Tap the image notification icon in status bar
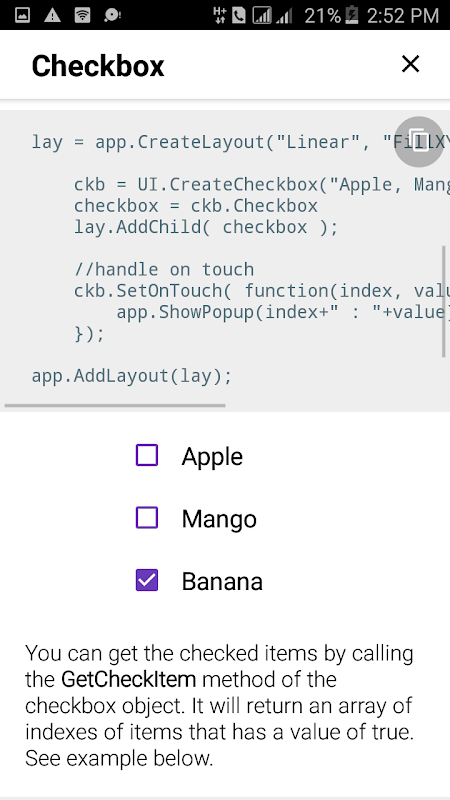 (22, 15)
